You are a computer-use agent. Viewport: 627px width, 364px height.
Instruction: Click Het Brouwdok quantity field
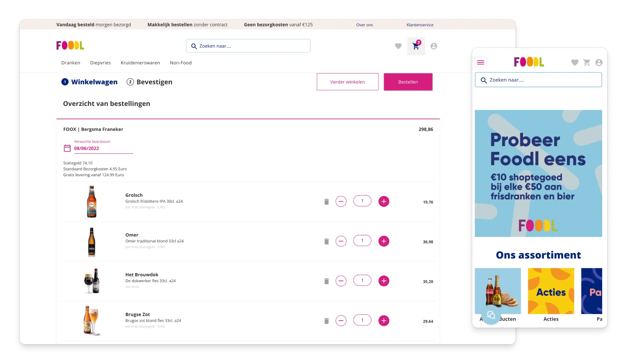click(x=362, y=280)
